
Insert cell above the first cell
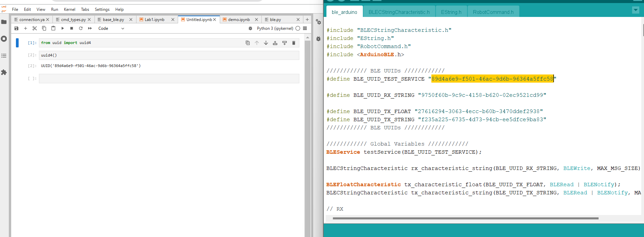coord(275,43)
